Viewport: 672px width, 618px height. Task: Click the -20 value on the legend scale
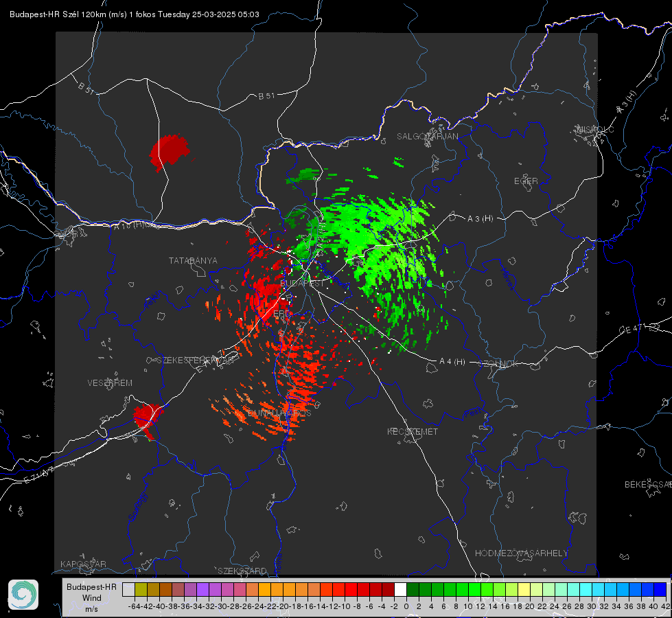click(283, 606)
